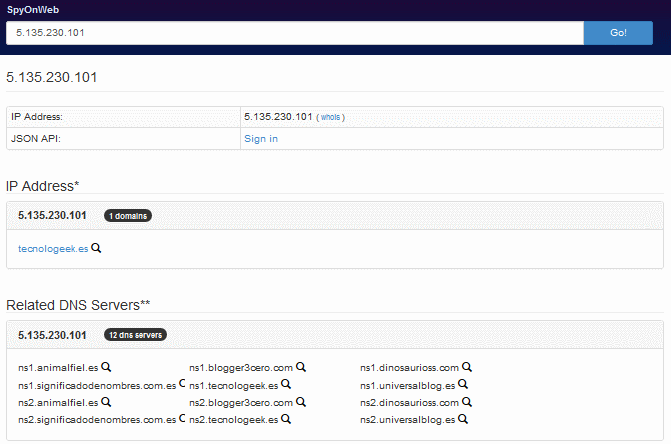The image size is (671, 444).
Task: Select the ns1.universalblog.es text
Action: point(408,386)
